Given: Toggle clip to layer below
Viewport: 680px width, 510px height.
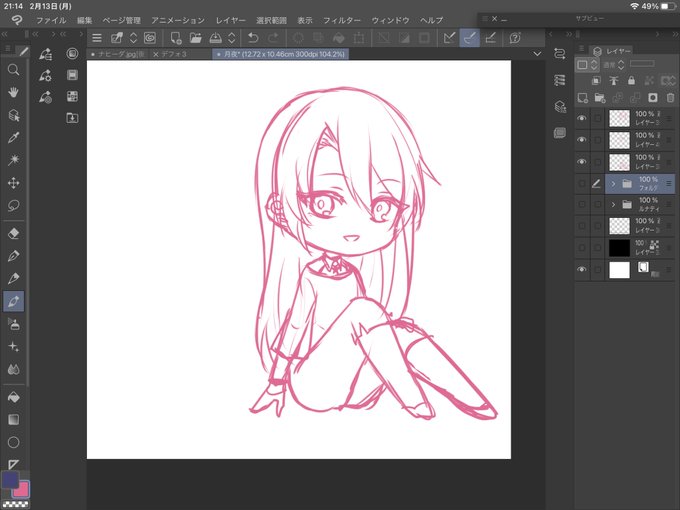Looking at the screenshot, I should [596, 80].
